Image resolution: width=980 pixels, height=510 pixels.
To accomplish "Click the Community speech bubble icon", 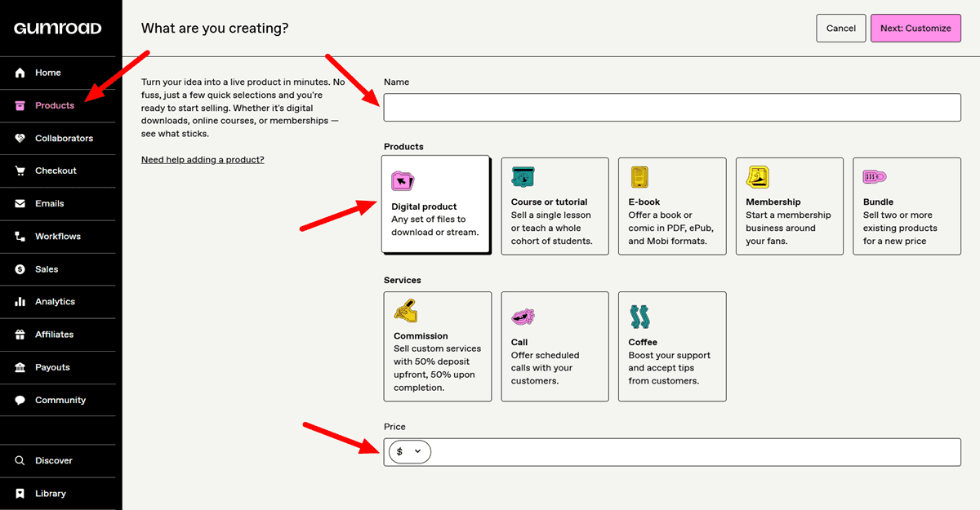I will click(20, 400).
